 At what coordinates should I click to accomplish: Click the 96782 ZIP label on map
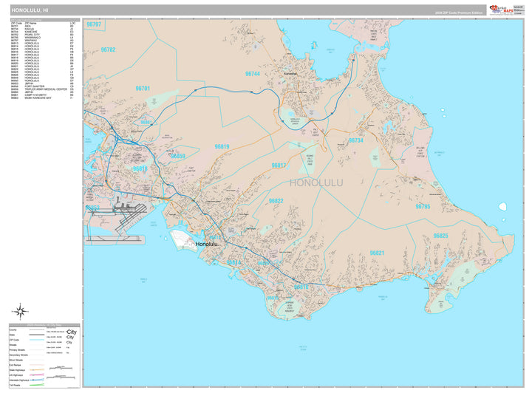click(108, 49)
